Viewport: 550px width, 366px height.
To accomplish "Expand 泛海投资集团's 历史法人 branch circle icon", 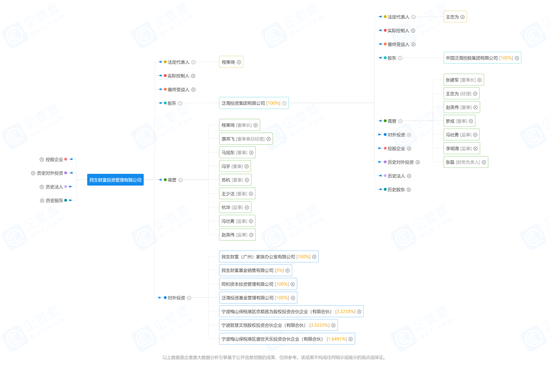I will 409,176.
